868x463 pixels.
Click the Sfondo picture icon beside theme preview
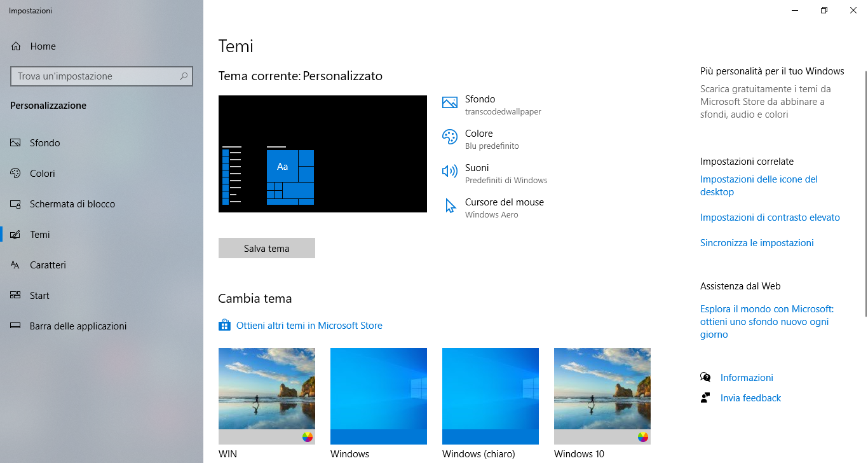[x=450, y=102]
